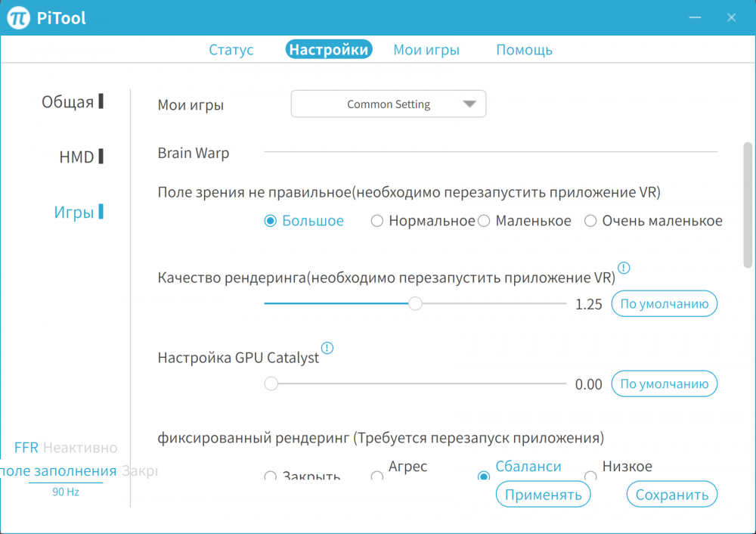Viewport: 756px width, 534px height.
Task: Open the Мои игры tab
Action: [x=426, y=49]
